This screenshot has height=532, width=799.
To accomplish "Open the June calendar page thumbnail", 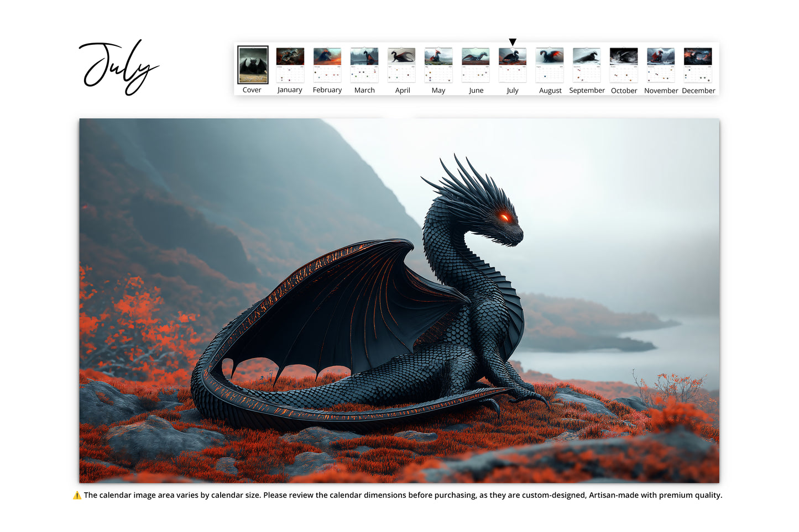I will (x=476, y=65).
